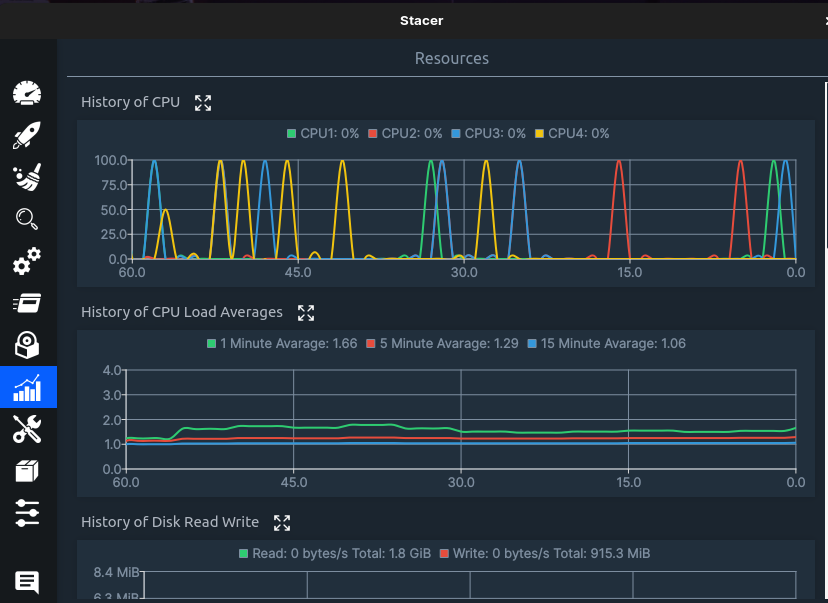Expand the History of Disk Read Write chart
The width and height of the screenshot is (828, 603).
tap(282, 523)
